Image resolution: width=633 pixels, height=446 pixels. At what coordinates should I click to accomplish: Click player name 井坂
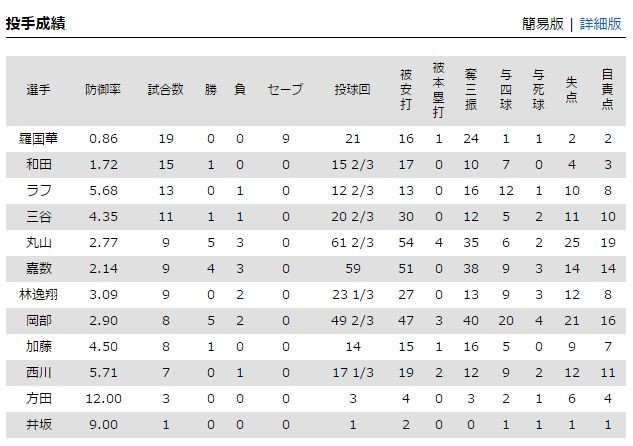click(x=38, y=424)
